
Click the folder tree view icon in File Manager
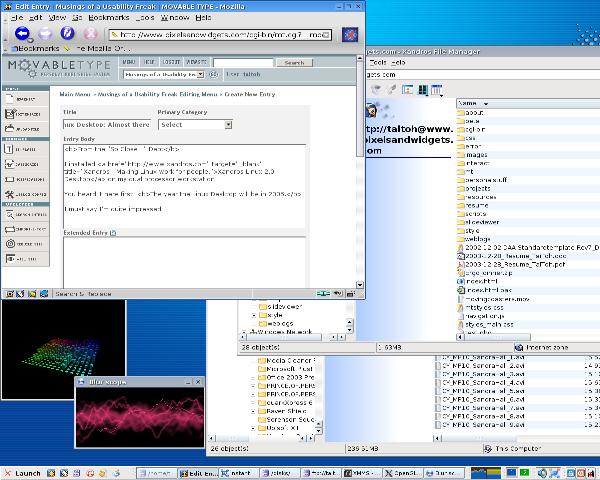tap(407, 90)
